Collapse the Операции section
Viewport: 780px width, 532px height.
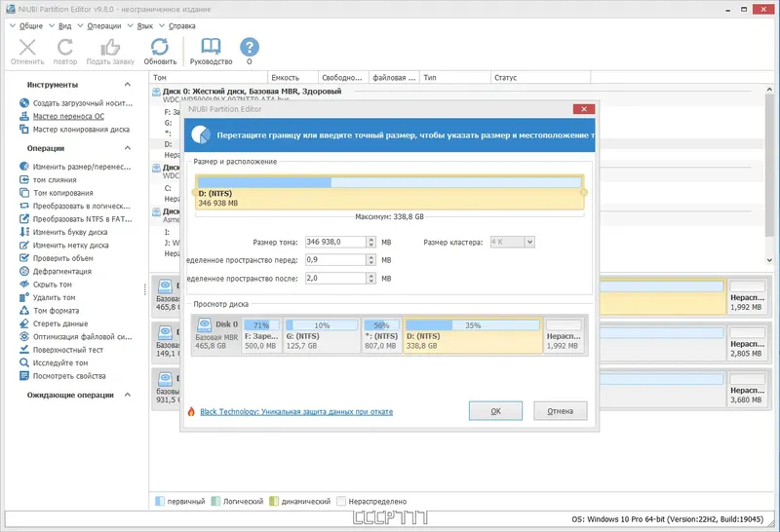click(128, 148)
